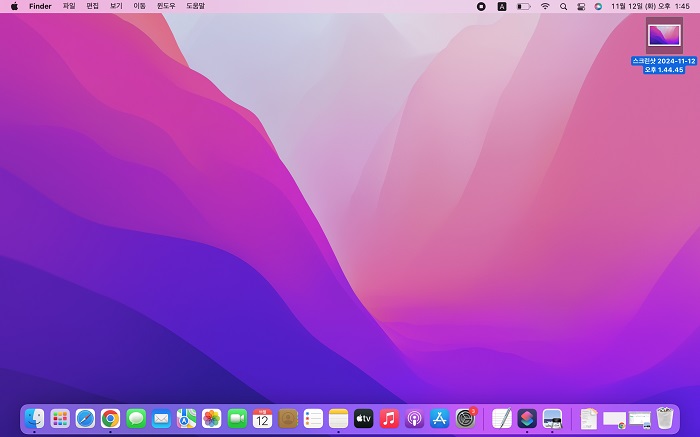Open the Wi-Fi status menu
This screenshot has width=700, height=437.
[x=545, y=6]
